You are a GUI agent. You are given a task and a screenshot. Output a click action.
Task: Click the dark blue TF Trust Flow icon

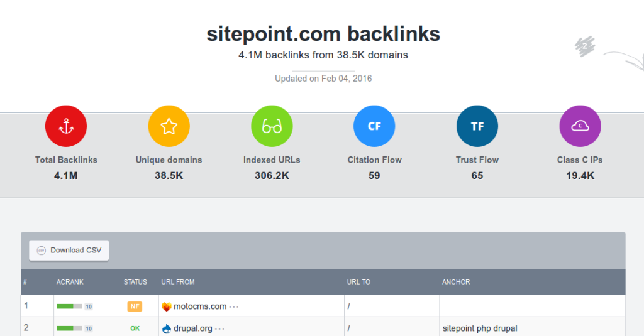[477, 126]
